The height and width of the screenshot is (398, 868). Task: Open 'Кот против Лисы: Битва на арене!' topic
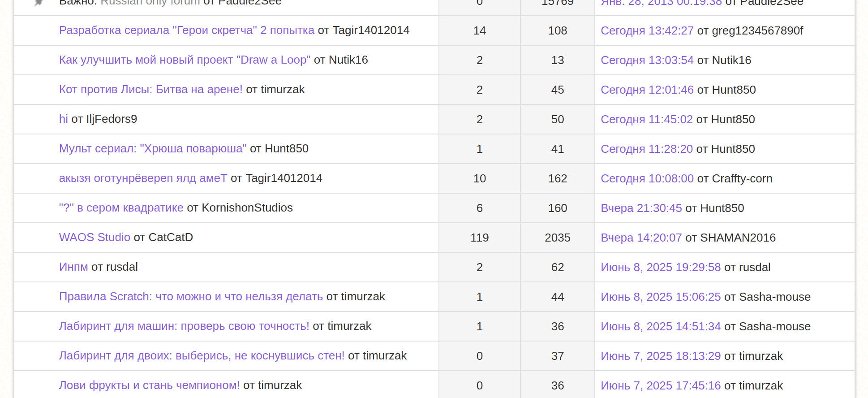150,90
